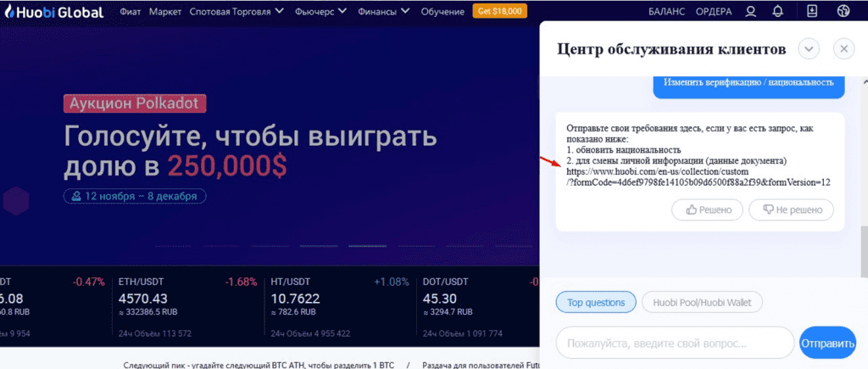
Task: Open the huobi.com collection form link
Action: (698, 176)
